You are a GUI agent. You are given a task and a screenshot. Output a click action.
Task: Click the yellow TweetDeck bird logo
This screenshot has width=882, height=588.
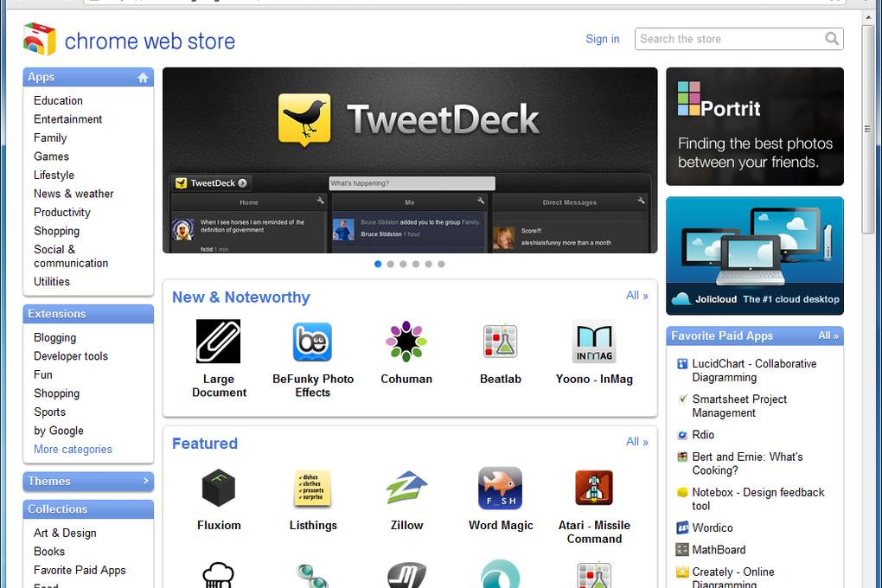(x=304, y=119)
